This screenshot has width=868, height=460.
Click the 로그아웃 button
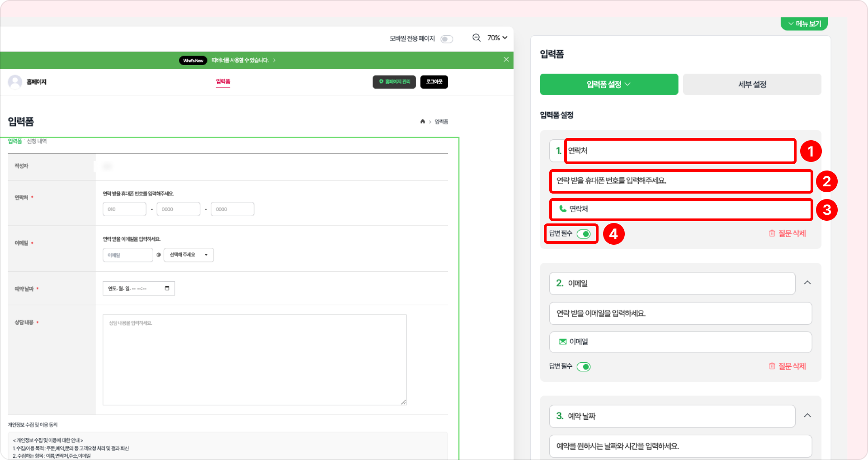pyautogui.click(x=434, y=82)
